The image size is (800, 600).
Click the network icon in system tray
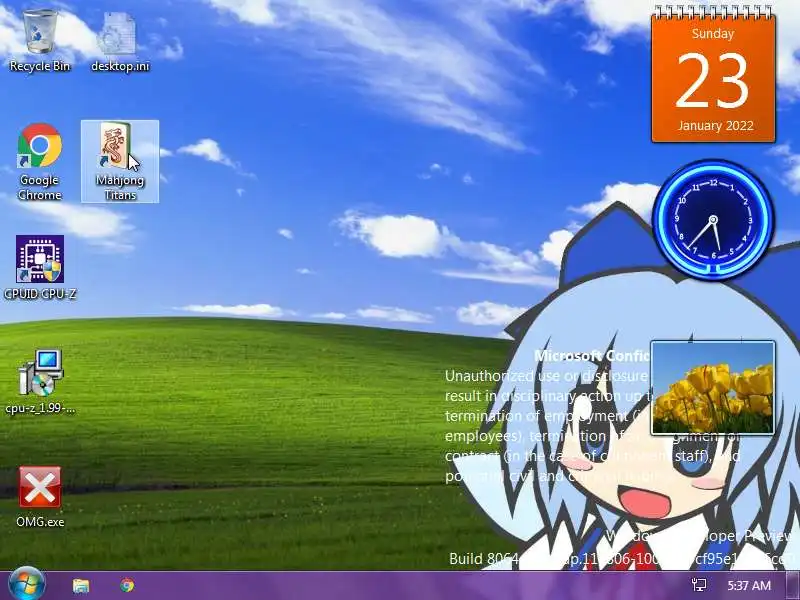pos(698,585)
